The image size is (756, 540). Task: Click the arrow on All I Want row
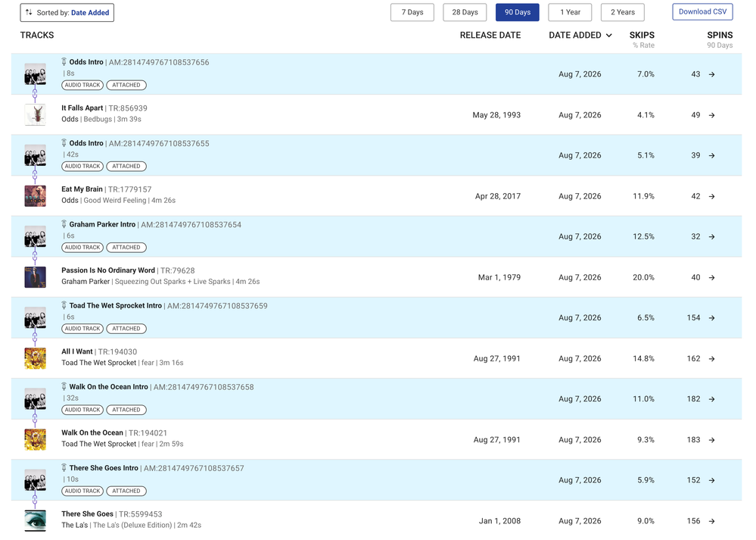point(711,358)
